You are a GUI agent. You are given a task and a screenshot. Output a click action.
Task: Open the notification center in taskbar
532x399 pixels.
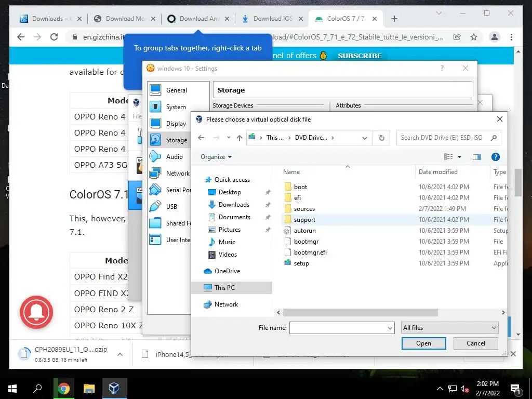515,389
